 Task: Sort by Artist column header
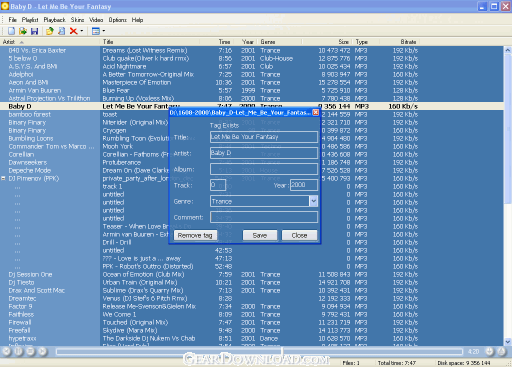point(50,42)
